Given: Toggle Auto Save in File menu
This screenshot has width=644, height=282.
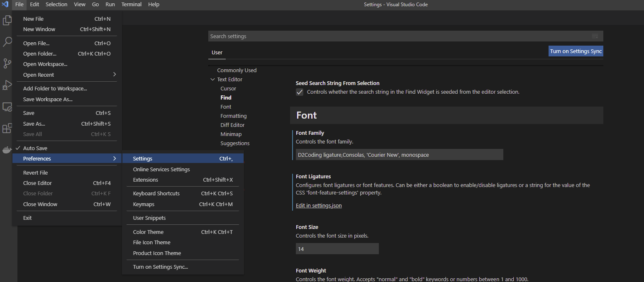Looking at the screenshot, I should 67,148.
